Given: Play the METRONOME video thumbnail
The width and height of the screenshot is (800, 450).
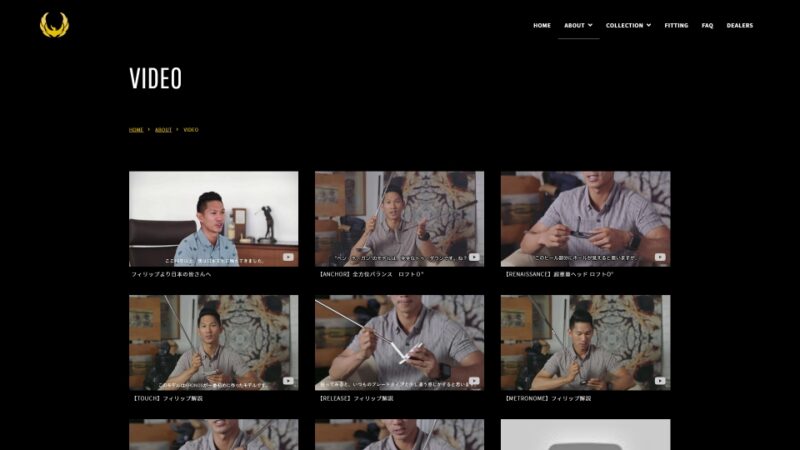Looking at the screenshot, I should [x=585, y=342].
